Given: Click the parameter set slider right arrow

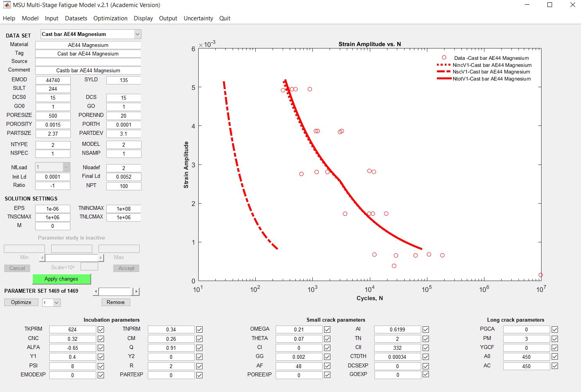Looking at the screenshot, I should [136, 292].
